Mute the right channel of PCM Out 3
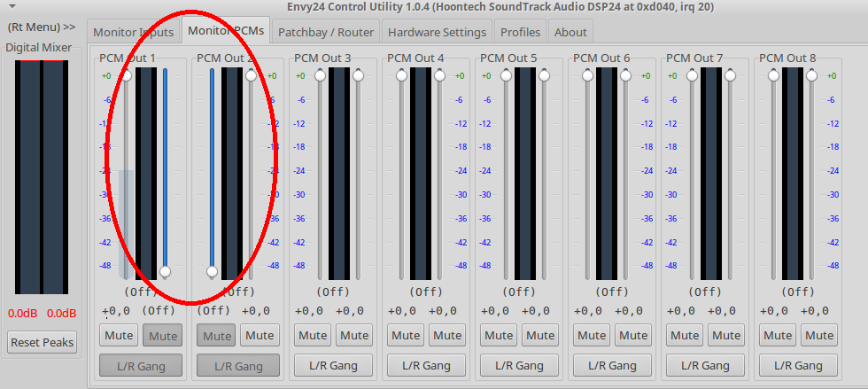Viewport: 868px width, 389px height. pyautogui.click(x=354, y=335)
